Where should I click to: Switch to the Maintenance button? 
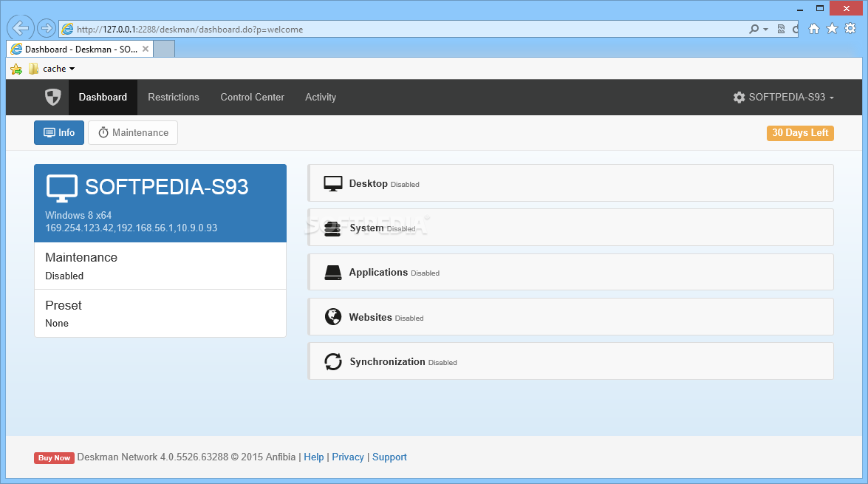click(133, 132)
